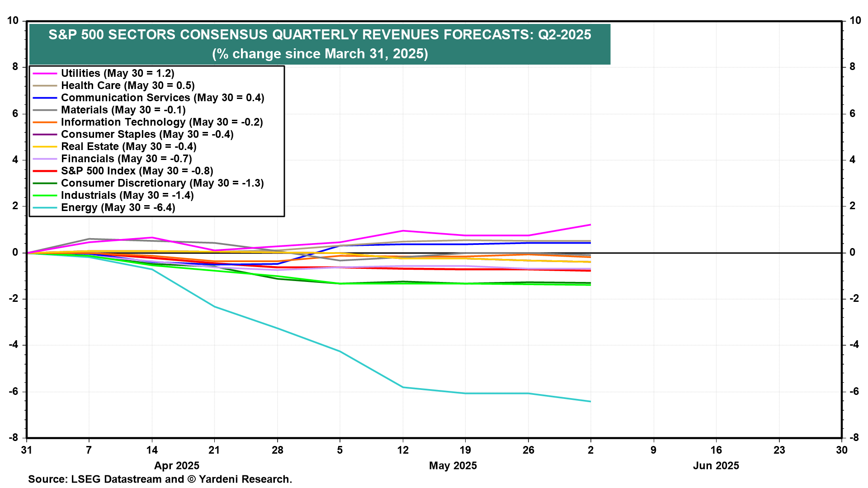Screen dimensions: 868x488
Task: Click the Utilities line endpoint at June 2
Action: click(x=590, y=225)
